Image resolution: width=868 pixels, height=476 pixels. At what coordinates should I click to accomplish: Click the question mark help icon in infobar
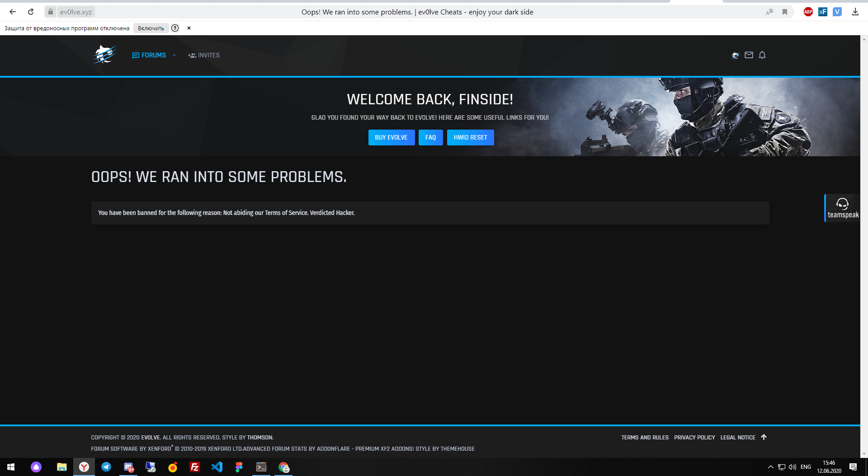point(175,28)
